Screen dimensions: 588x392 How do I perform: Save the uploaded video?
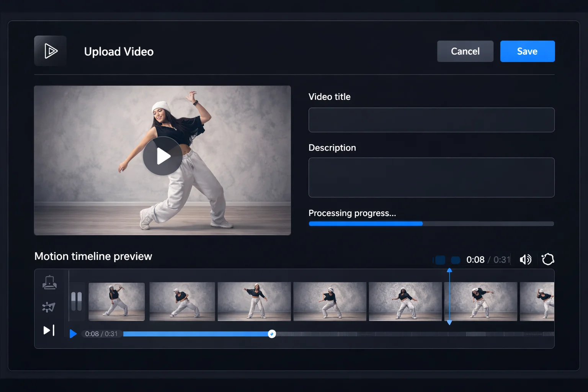tap(527, 51)
